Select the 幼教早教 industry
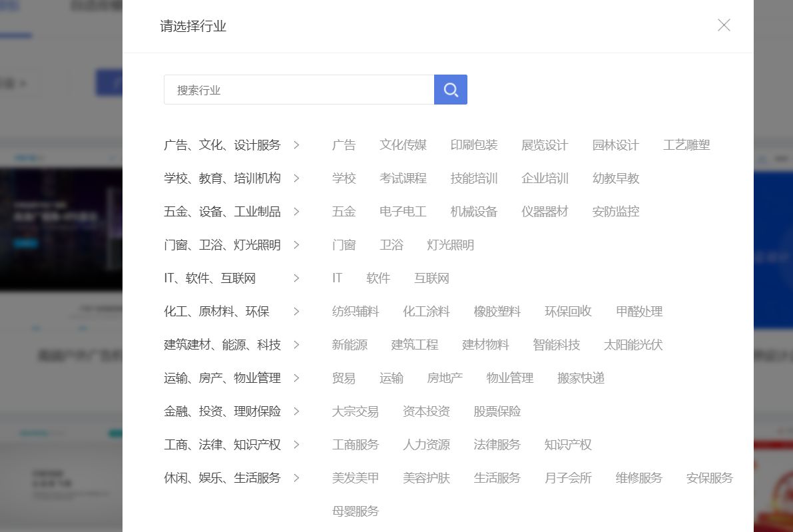793x532 pixels. pos(615,178)
